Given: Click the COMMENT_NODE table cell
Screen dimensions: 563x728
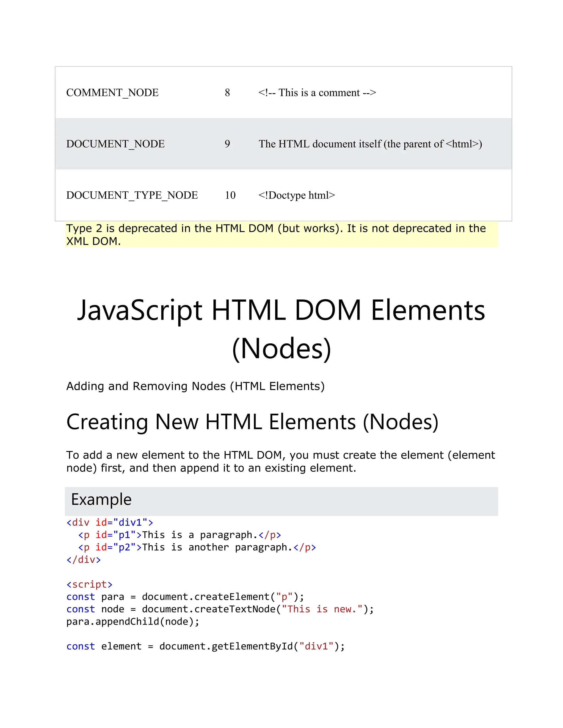Looking at the screenshot, I should tap(112, 93).
